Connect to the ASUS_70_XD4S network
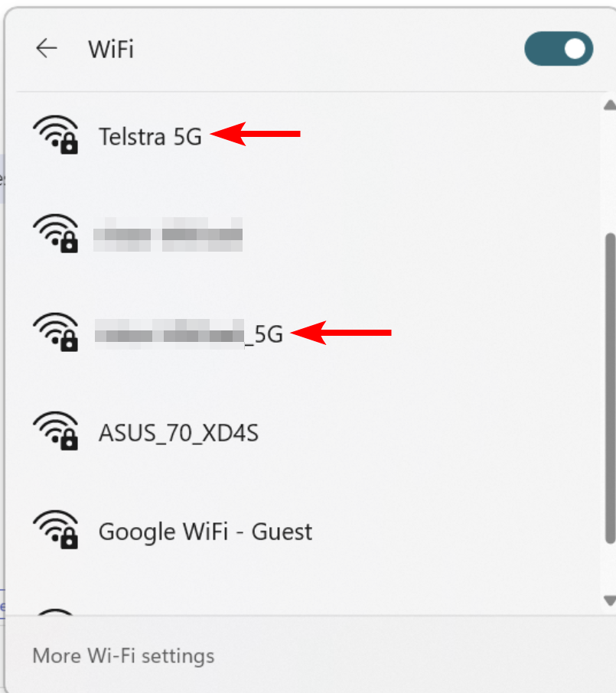Screen dimensions: 616x693 point(178,433)
